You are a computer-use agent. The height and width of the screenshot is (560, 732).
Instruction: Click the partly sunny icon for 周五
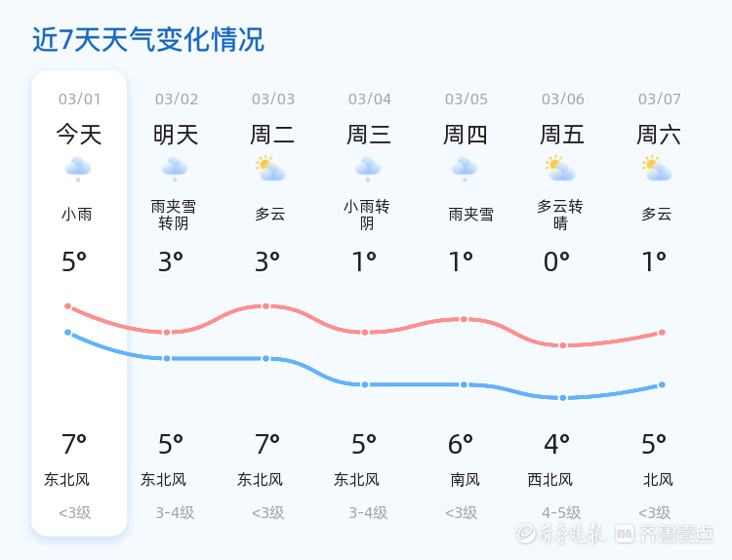560,169
